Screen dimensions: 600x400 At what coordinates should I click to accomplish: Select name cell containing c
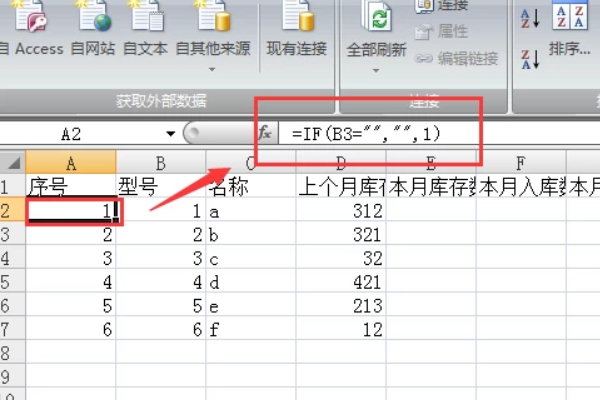[251, 258]
